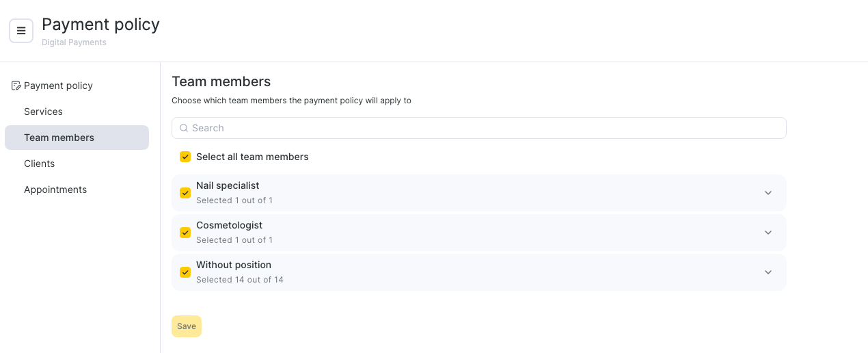Toggle the Cosmetologist checkbox

(x=185, y=233)
